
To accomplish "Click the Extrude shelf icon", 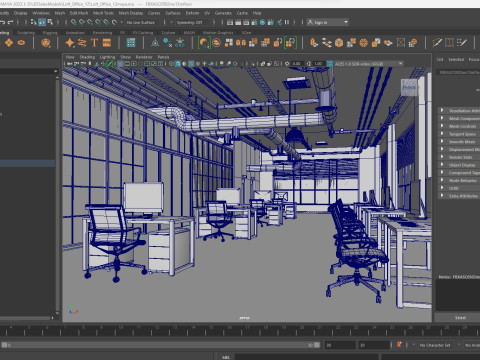I will pyautogui.click(x=314, y=43).
